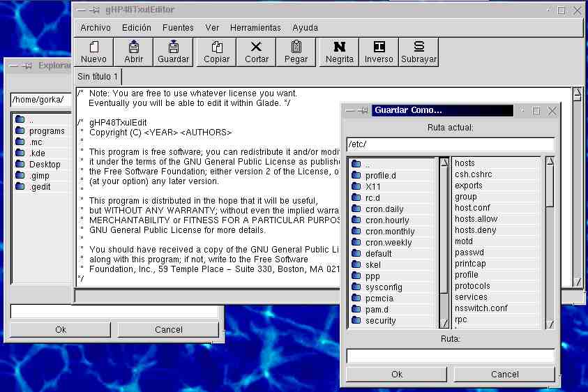Select the host.conf file
588x392 pixels.
497,208
